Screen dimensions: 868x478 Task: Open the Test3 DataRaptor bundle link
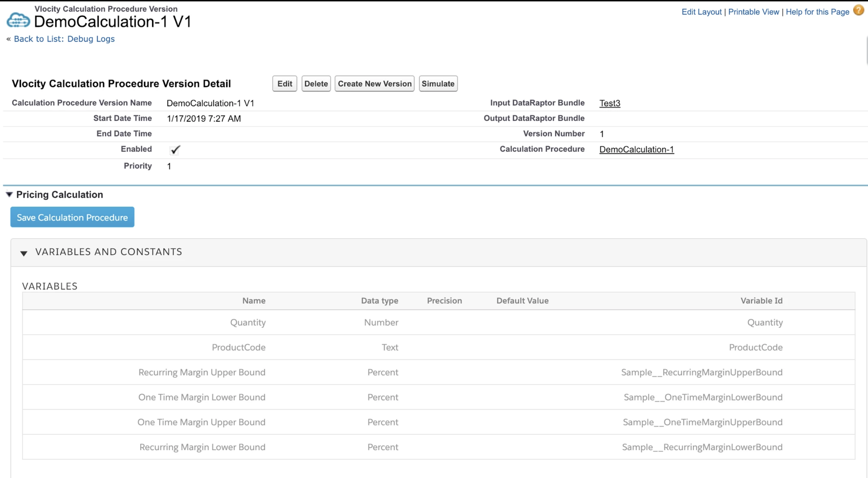610,103
